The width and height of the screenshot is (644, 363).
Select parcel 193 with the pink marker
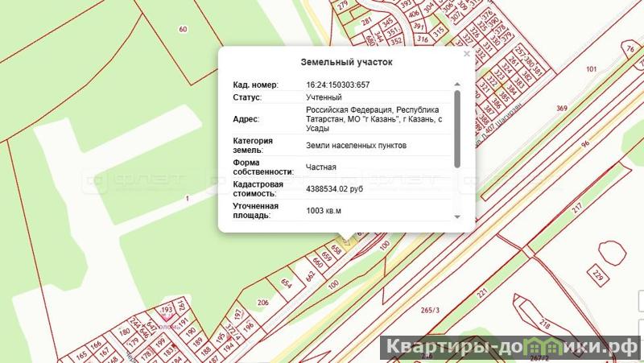coord(167,309)
